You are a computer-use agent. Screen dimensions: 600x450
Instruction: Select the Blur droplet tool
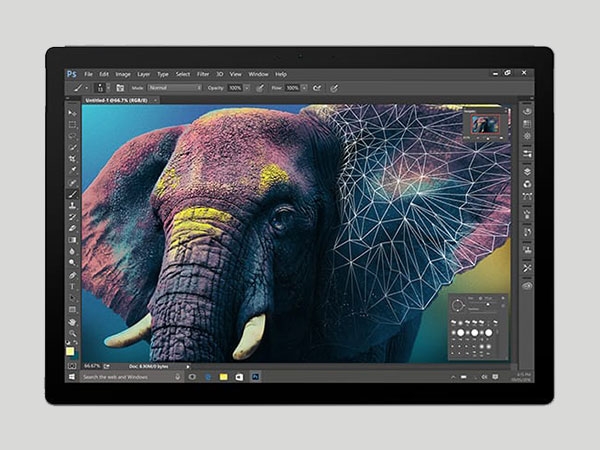click(72, 251)
